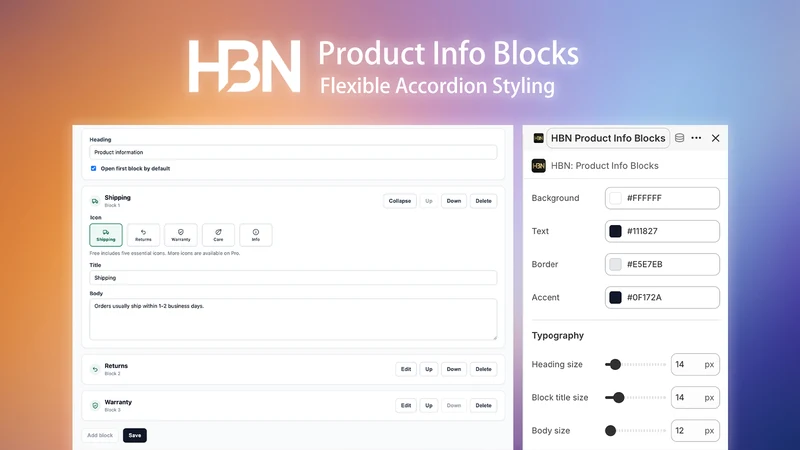
Task: Save the block configuration
Action: pyautogui.click(x=135, y=435)
